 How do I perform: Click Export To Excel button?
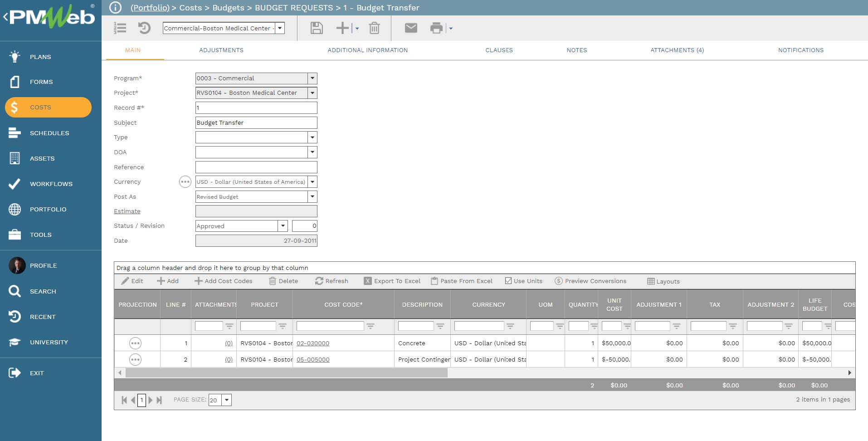(392, 281)
